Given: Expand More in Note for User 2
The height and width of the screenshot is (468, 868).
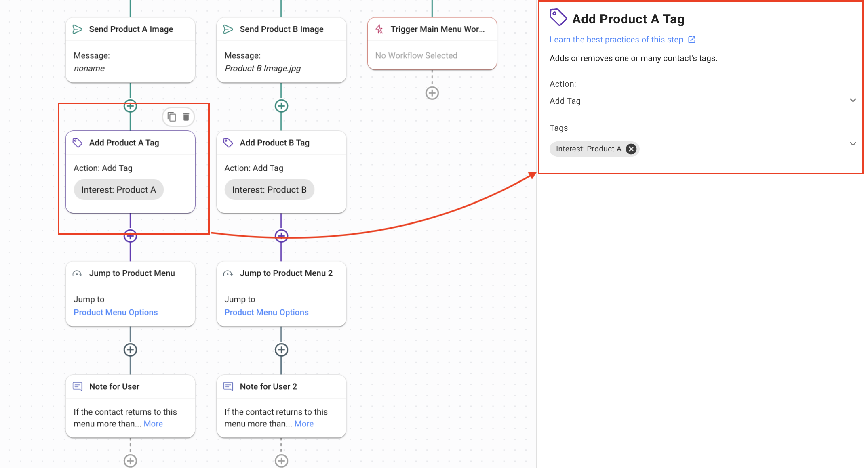Looking at the screenshot, I should coord(304,424).
